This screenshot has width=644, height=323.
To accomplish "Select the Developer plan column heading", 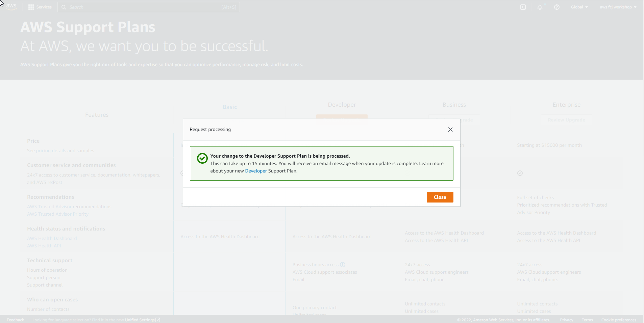I will coord(342,105).
